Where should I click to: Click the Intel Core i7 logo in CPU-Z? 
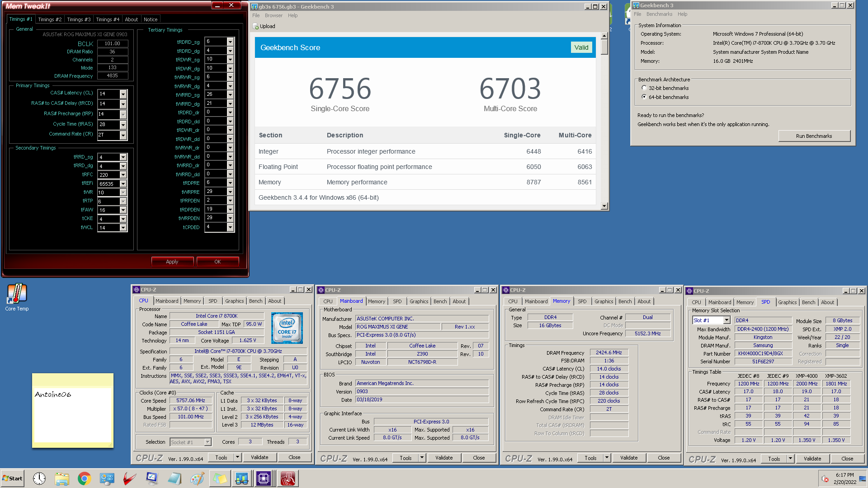point(287,328)
